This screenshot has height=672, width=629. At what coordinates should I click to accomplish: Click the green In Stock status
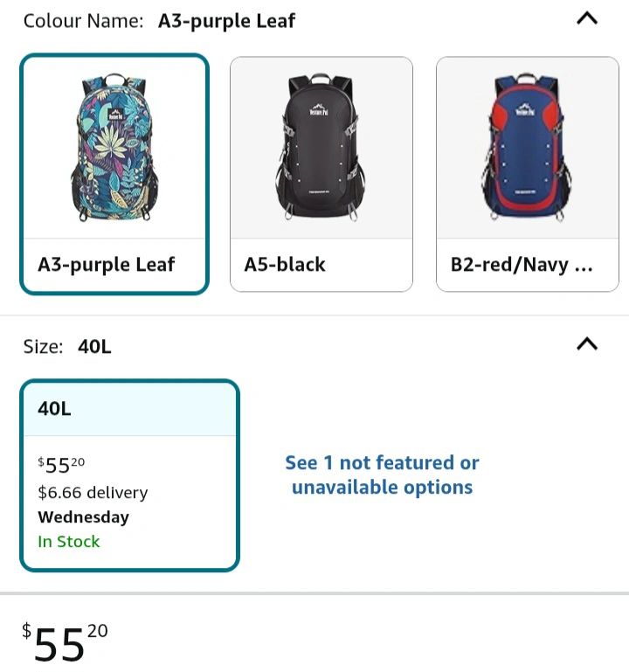(x=69, y=542)
